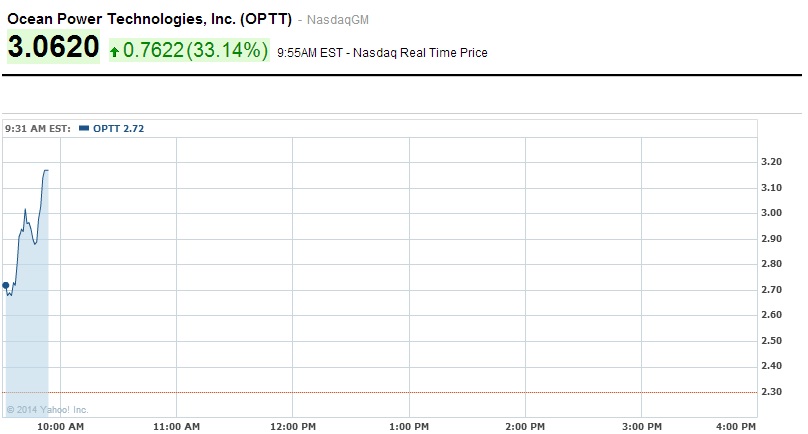Click the 11:00 AM time axis label
The width and height of the screenshot is (808, 434).
pos(176,427)
